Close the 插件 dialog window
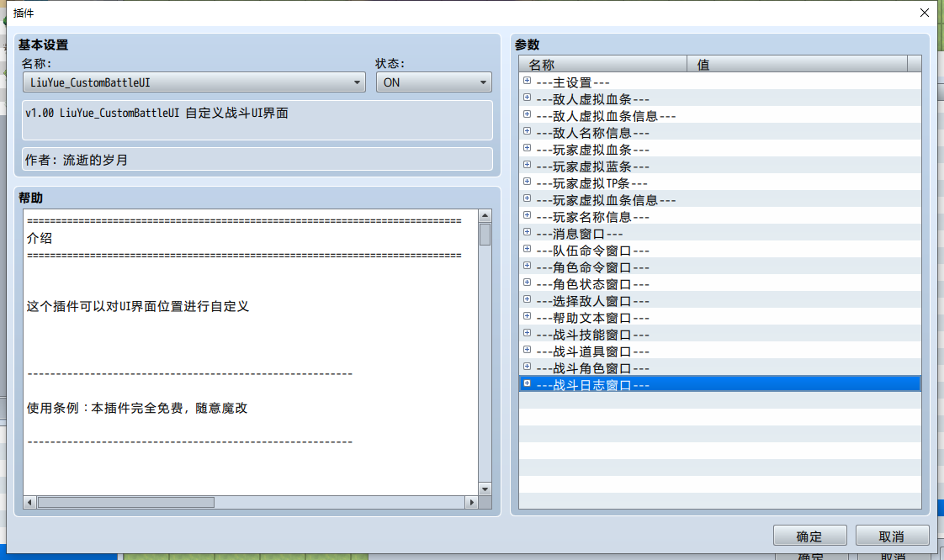Image resolution: width=944 pixels, height=560 pixels. pos(925,13)
